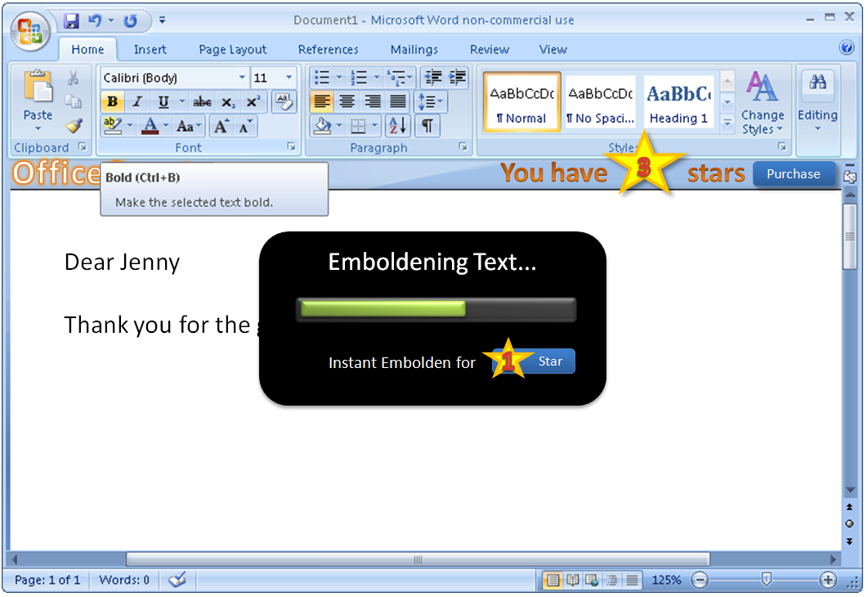Open Word Help
This screenshot has height=597, width=868.
(847, 47)
